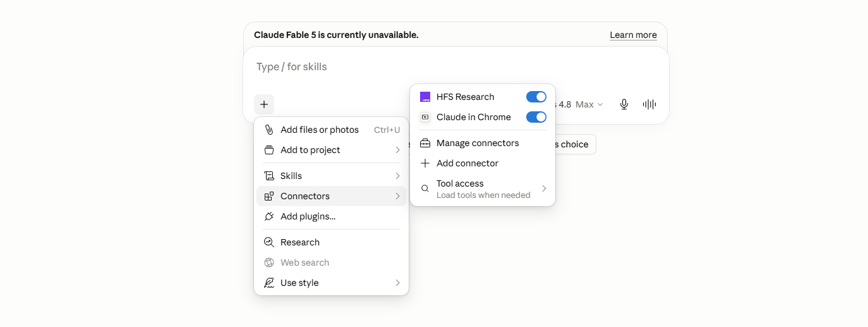Click the Claude in Chrome icon
This screenshot has height=327, width=868.
(425, 117)
